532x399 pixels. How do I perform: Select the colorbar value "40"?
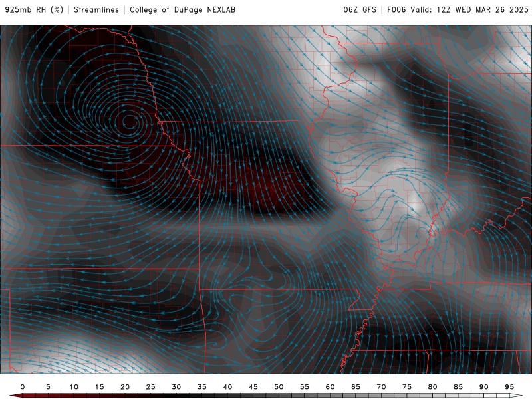(227, 387)
